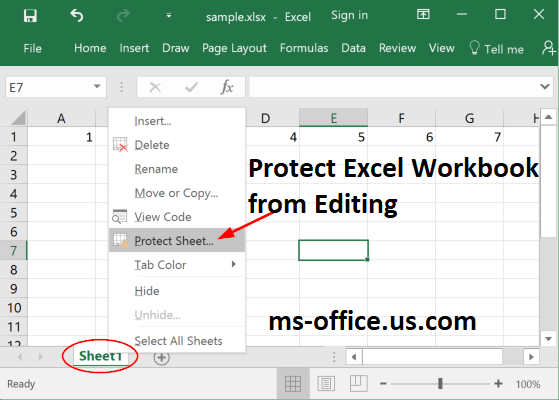Expand the Name Box dropdown arrow
Screen dimensions: 559x400
pyautogui.click(x=97, y=87)
